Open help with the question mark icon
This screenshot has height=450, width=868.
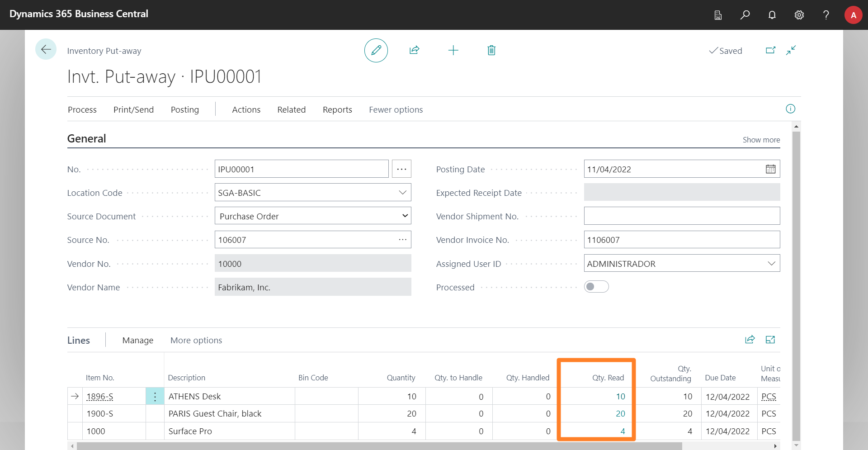click(826, 15)
